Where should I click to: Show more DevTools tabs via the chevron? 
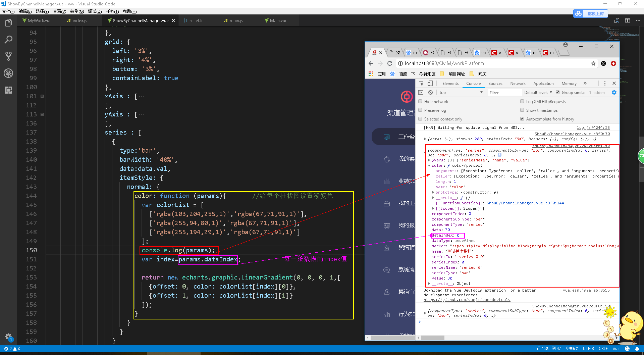tap(585, 84)
